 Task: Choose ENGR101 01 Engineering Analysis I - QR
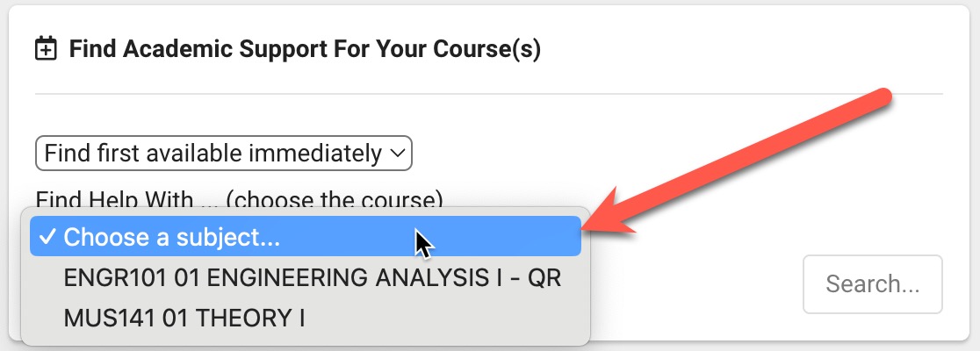click(306, 278)
